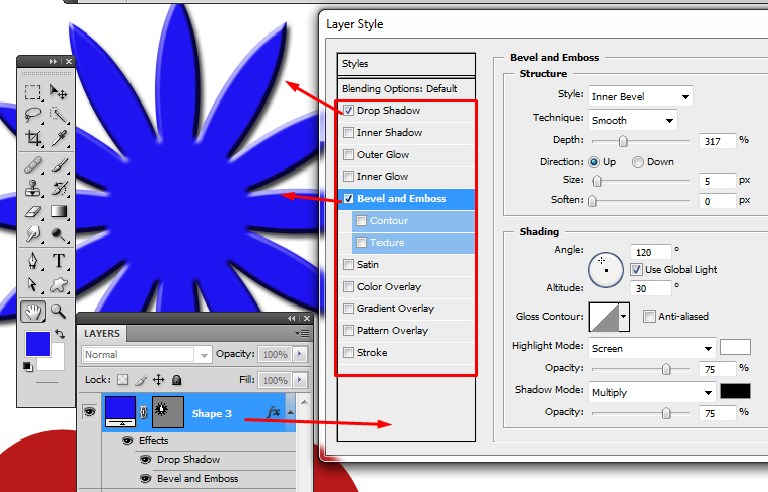The height and width of the screenshot is (492, 768).
Task: Uncheck the Bevel and Emboss checkbox
Action: coord(348,198)
